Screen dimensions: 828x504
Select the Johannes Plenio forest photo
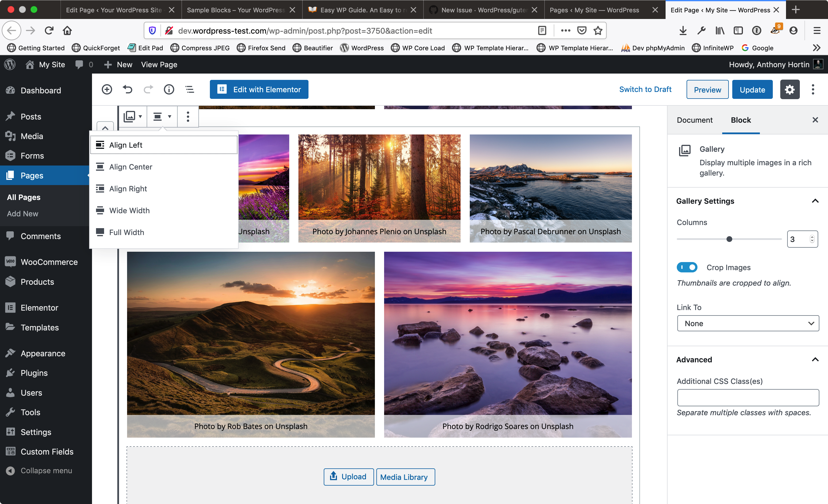coord(379,188)
